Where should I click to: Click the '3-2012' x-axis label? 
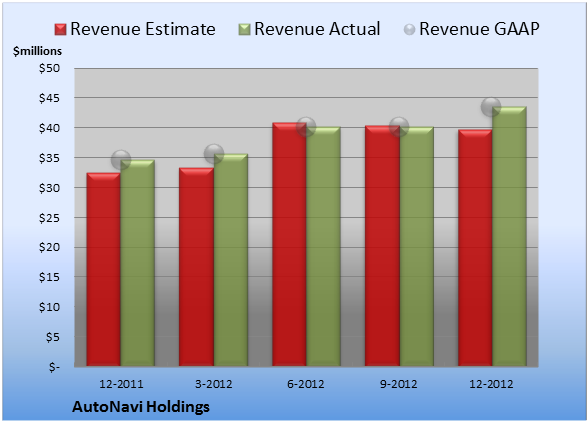tap(214, 384)
